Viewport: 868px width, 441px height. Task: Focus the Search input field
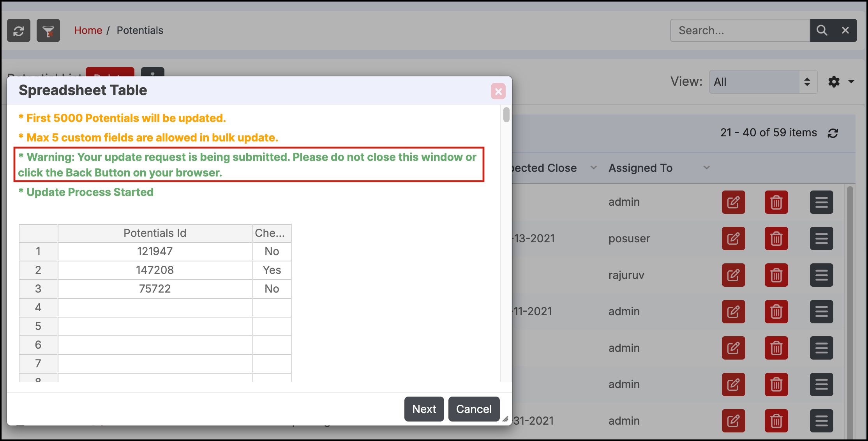[739, 30]
